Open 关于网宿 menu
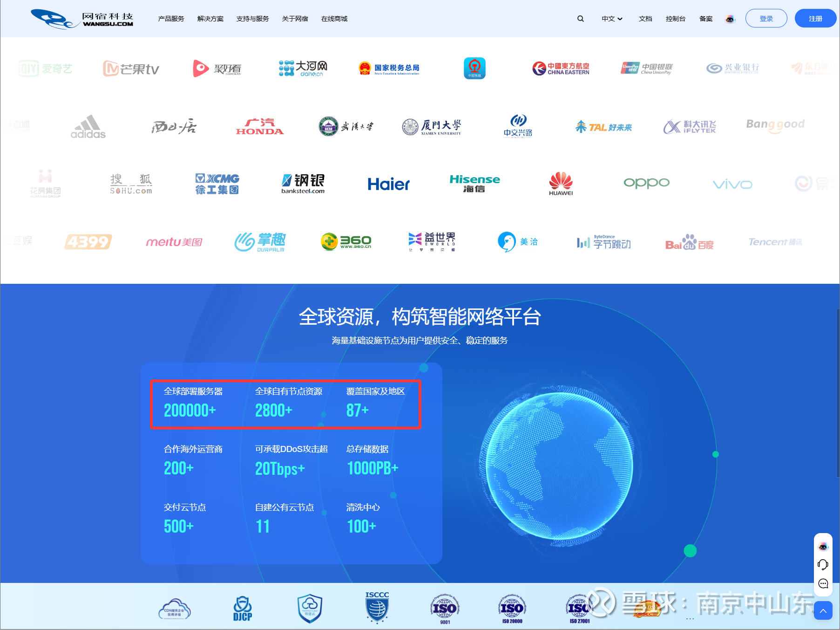 pyautogui.click(x=295, y=19)
